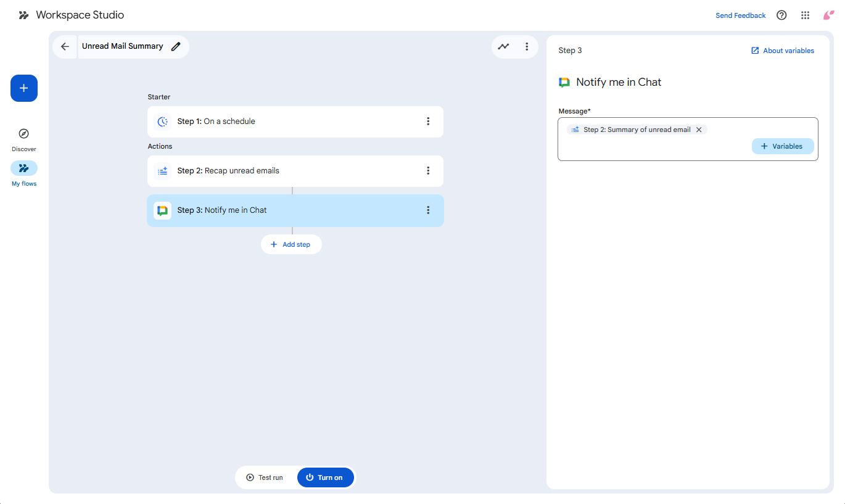This screenshot has height=504, width=845.
Task: Click the Variables button in message box
Action: pos(782,146)
